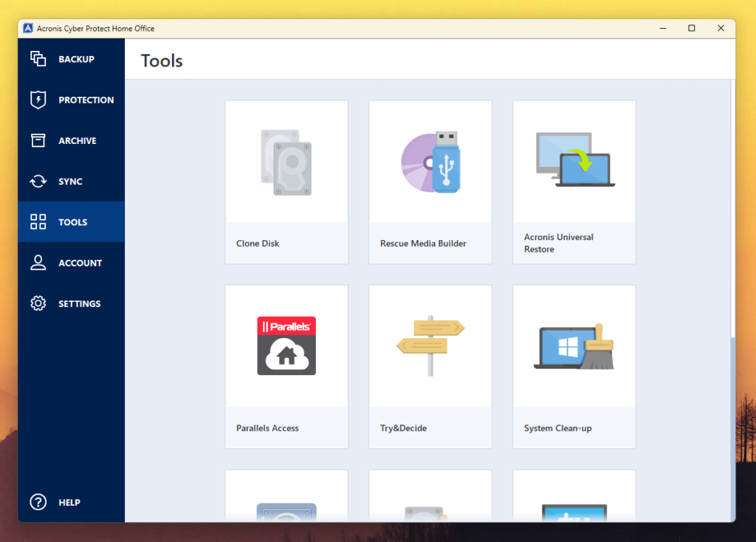Click the Acronis Universal Restore computers icon
Viewport: 756px width, 542px height.
[x=574, y=159]
